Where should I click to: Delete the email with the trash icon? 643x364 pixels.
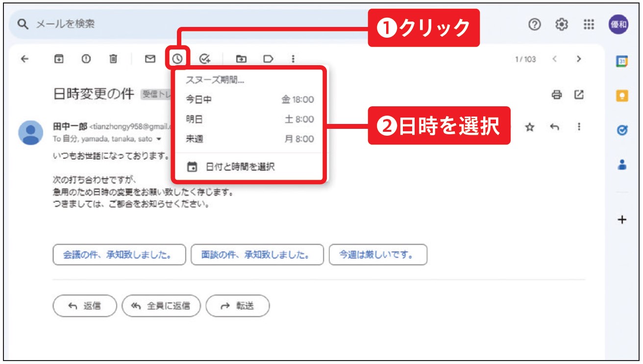click(x=113, y=59)
